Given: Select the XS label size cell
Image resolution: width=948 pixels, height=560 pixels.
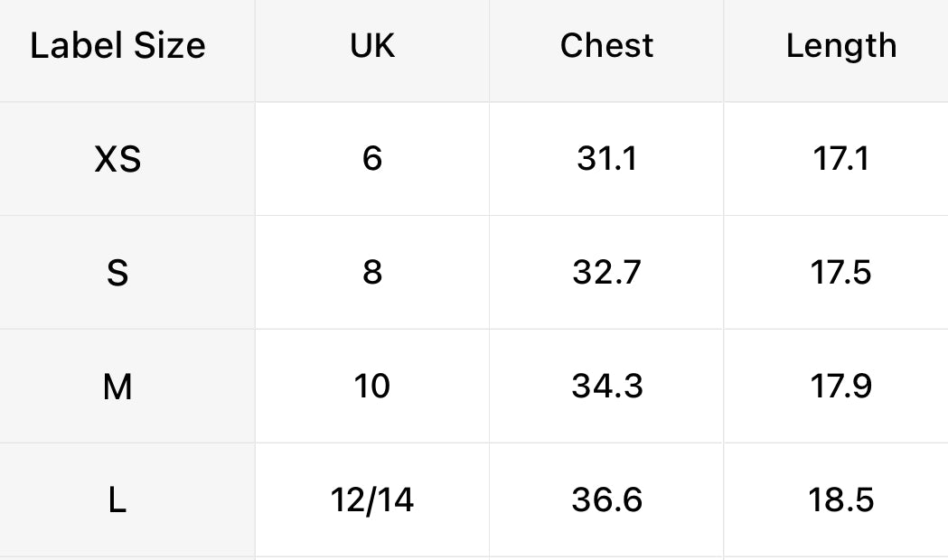Looking at the screenshot, I should point(117,160).
